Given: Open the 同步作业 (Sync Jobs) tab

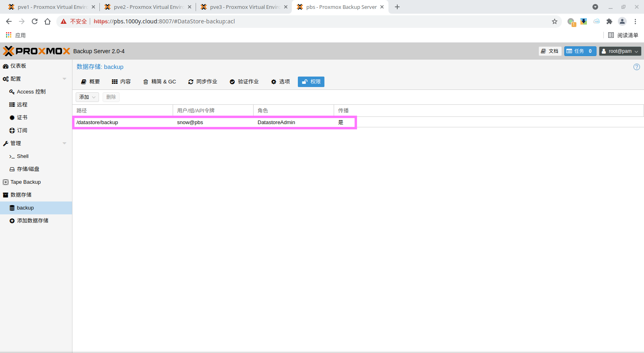Looking at the screenshot, I should [203, 82].
